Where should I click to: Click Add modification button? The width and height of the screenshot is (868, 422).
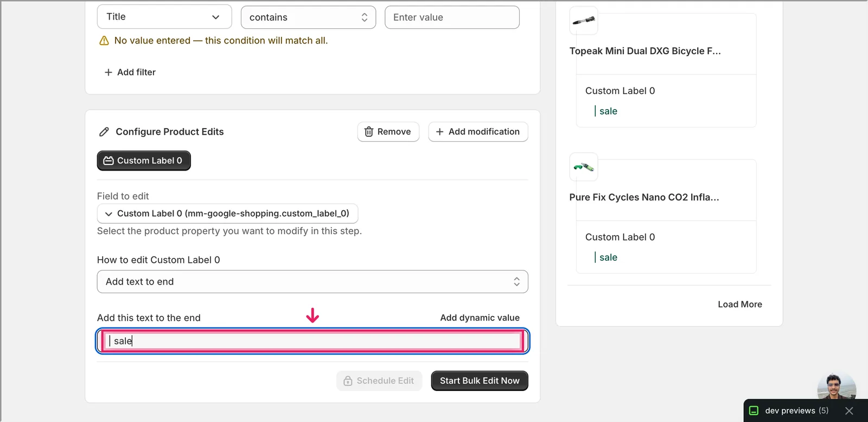478,132
